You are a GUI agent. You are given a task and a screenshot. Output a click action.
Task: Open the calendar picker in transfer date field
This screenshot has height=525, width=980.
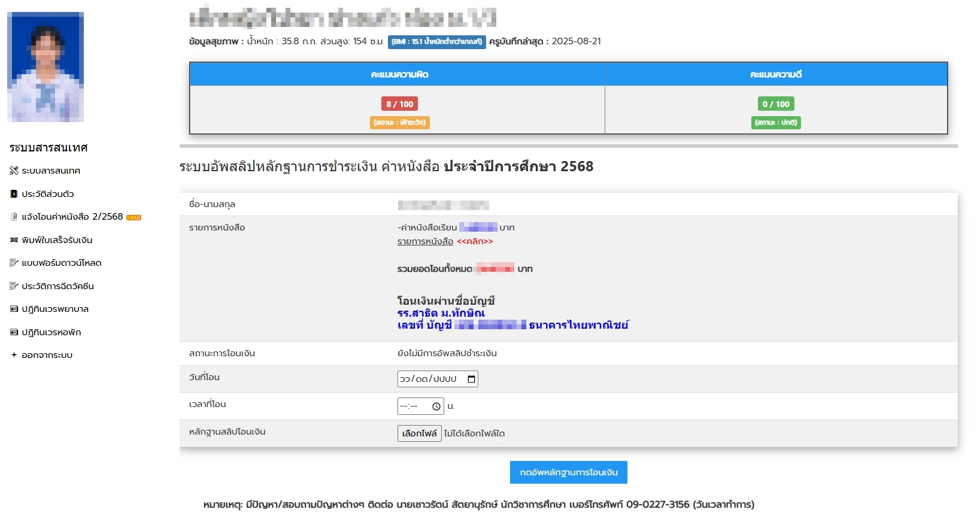pos(471,379)
